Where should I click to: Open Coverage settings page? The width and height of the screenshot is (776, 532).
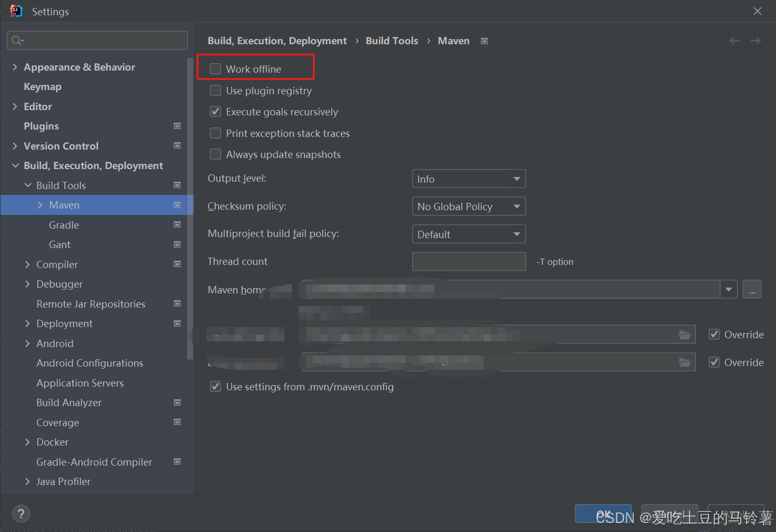(x=57, y=422)
